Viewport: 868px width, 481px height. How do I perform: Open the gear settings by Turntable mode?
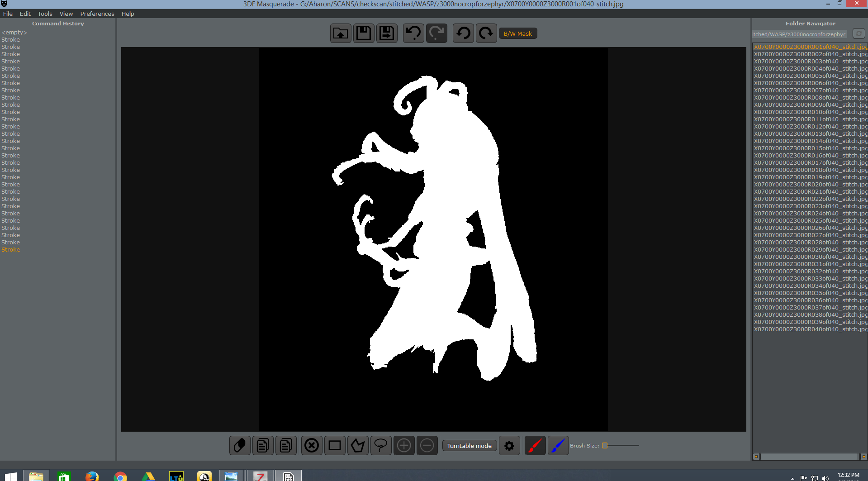click(509, 446)
